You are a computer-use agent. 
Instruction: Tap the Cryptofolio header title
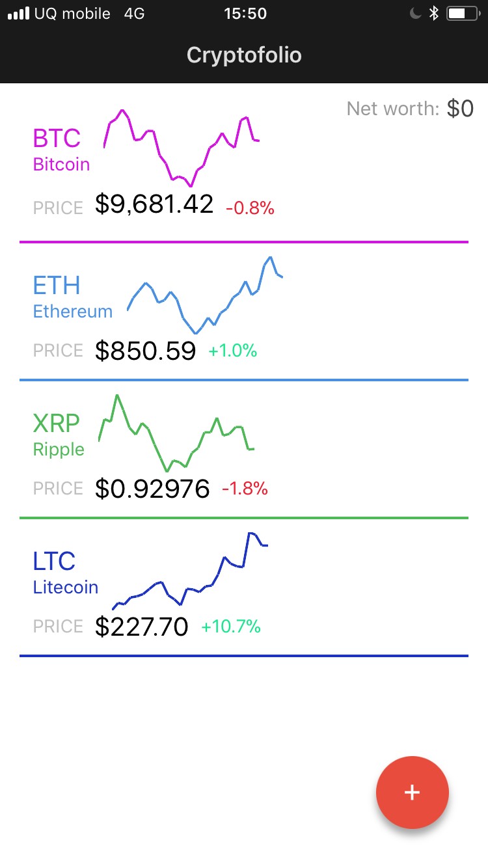click(244, 55)
